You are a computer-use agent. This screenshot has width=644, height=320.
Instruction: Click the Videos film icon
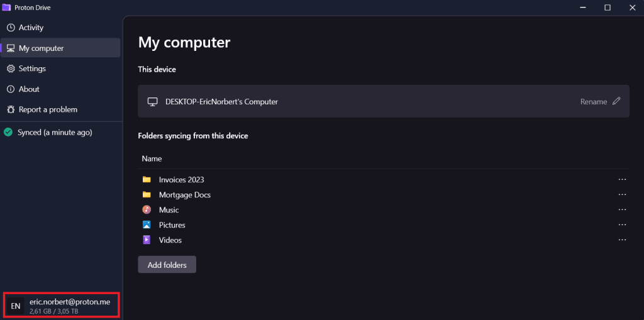pyautogui.click(x=147, y=240)
